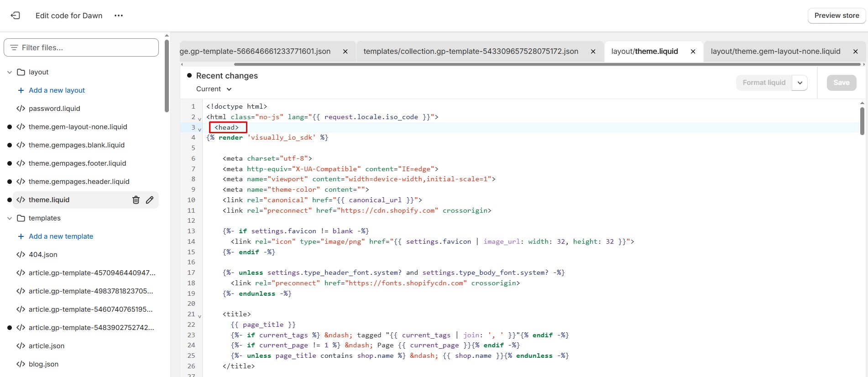Image resolution: width=868 pixels, height=377 pixels.
Task: Open article.gp-template-5483902752742 file
Action: pos(91,328)
